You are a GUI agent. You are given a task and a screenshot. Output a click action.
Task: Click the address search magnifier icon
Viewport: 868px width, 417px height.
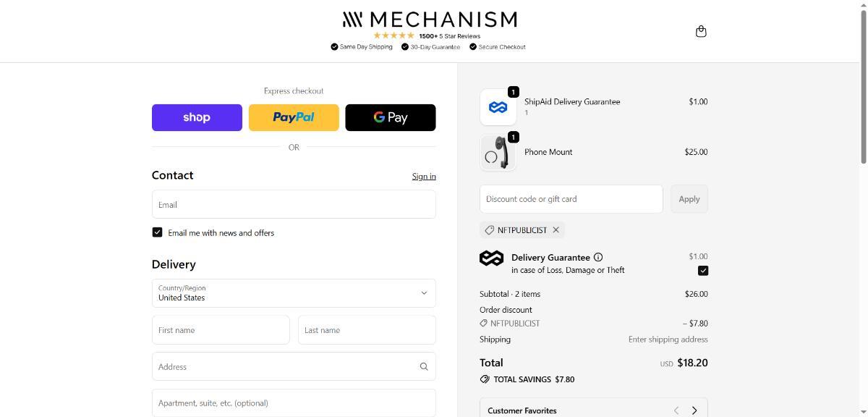point(424,366)
